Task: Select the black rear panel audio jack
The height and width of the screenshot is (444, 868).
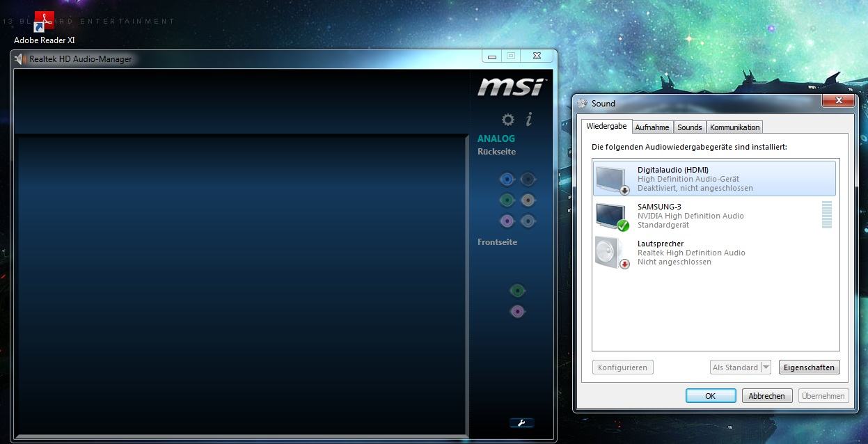Action: tap(528, 180)
